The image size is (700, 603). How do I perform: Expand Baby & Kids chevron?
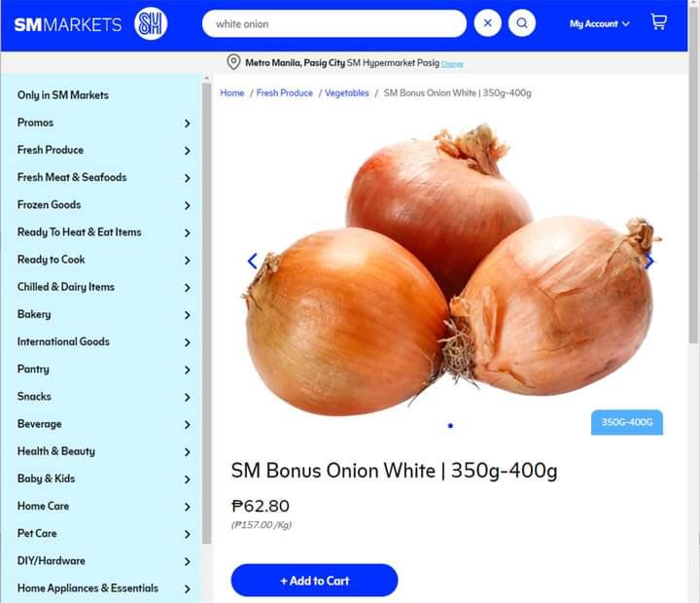coord(188,479)
